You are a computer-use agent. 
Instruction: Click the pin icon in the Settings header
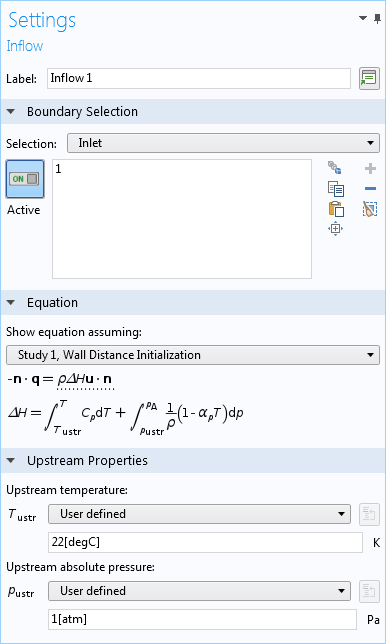coord(377,19)
